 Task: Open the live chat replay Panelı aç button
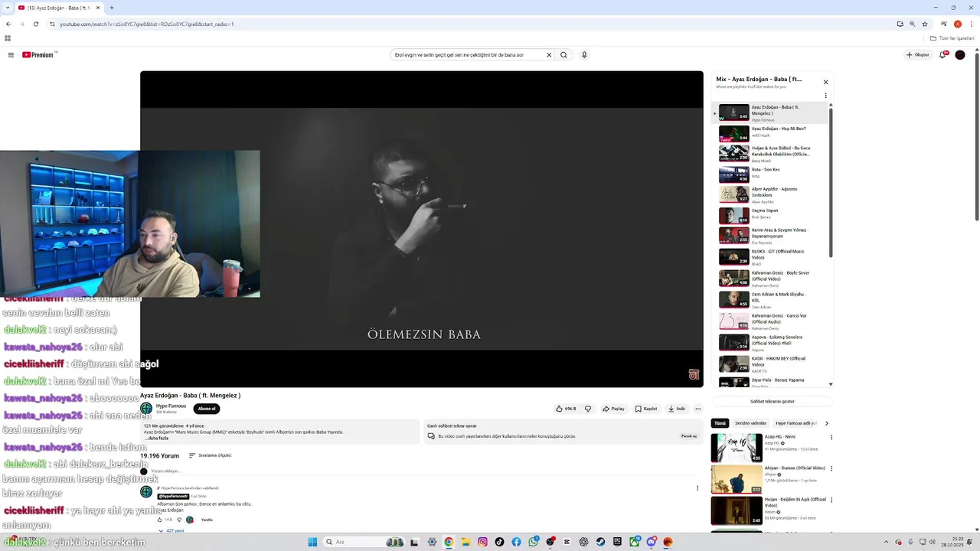[x=689, y=436]
